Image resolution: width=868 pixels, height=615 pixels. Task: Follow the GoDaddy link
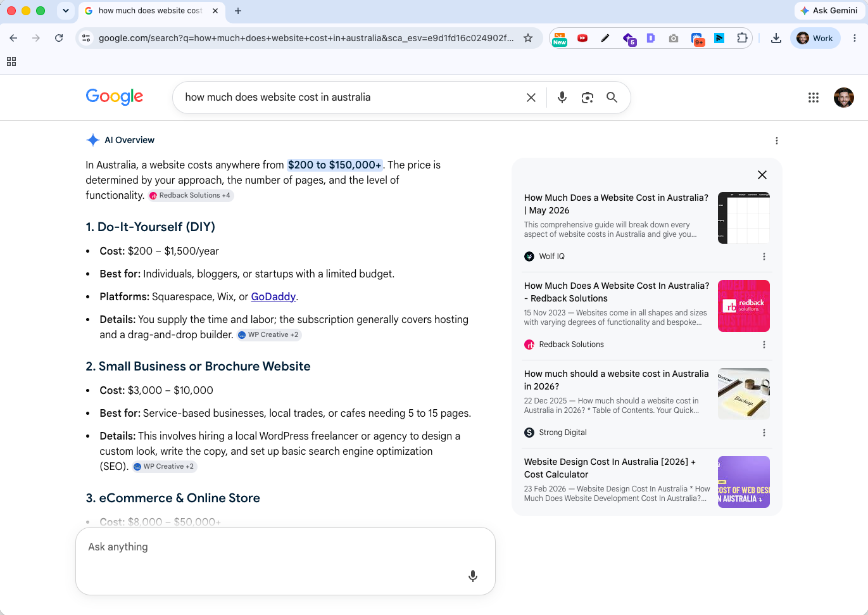point(274,296)
